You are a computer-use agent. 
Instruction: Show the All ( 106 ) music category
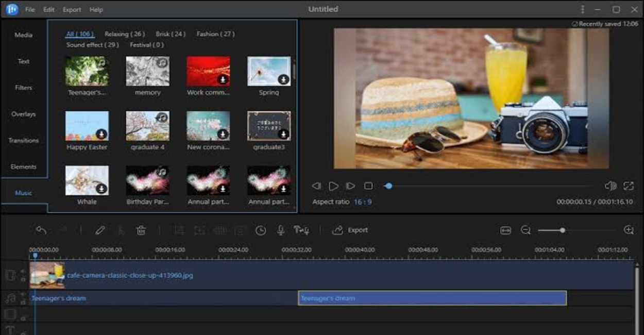point(80,34)
